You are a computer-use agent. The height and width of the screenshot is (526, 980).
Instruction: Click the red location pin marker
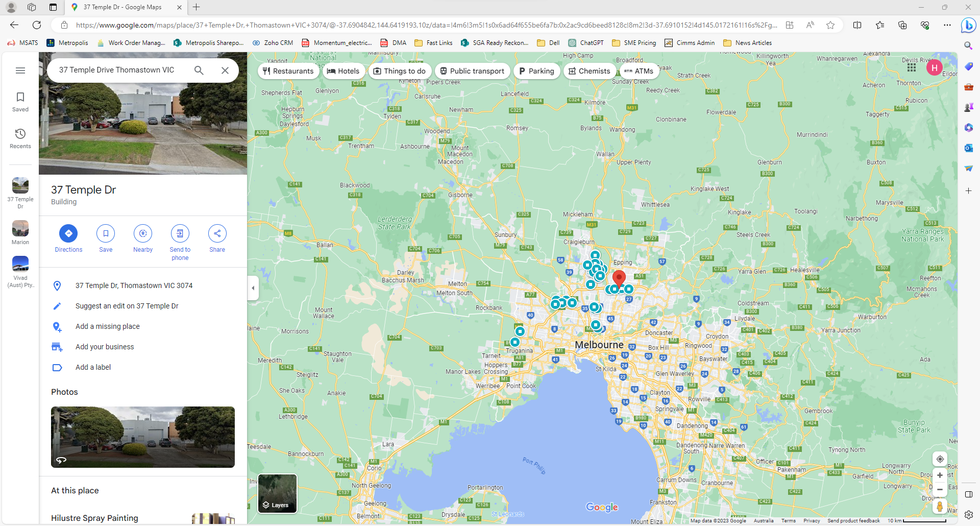click(x=619, y=279)
